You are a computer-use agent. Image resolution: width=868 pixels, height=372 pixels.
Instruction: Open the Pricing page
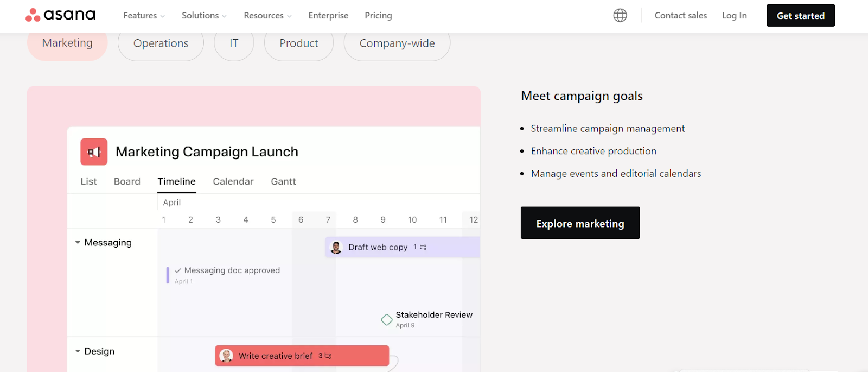pyautogui.click(x=378, y=16)
